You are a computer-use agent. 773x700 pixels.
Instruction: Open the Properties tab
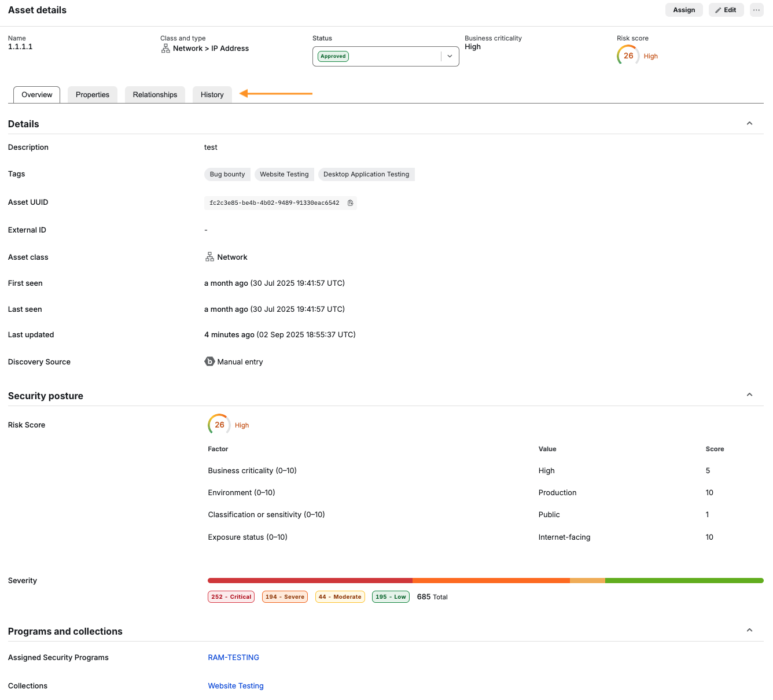(93, 95)
